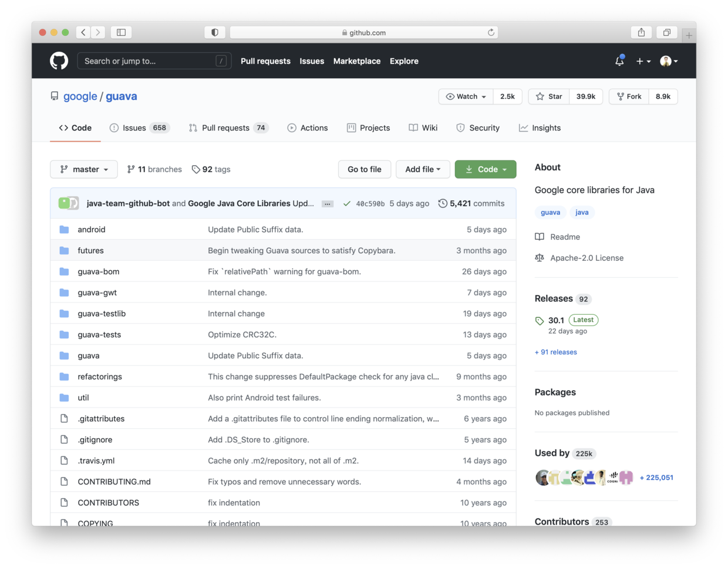Expand the hidden commit message ellipsis
728x568 pixels.
click(x=328, y=204)
